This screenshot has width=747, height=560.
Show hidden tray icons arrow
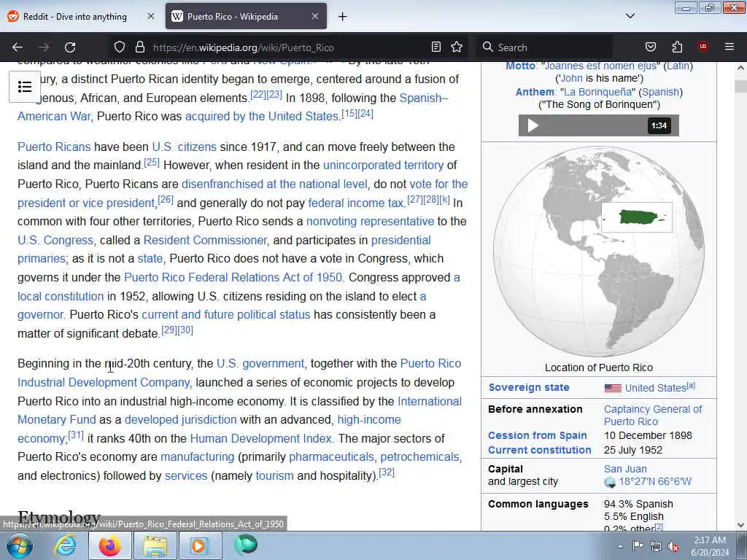pyautogui.click(x=620, y=546)
